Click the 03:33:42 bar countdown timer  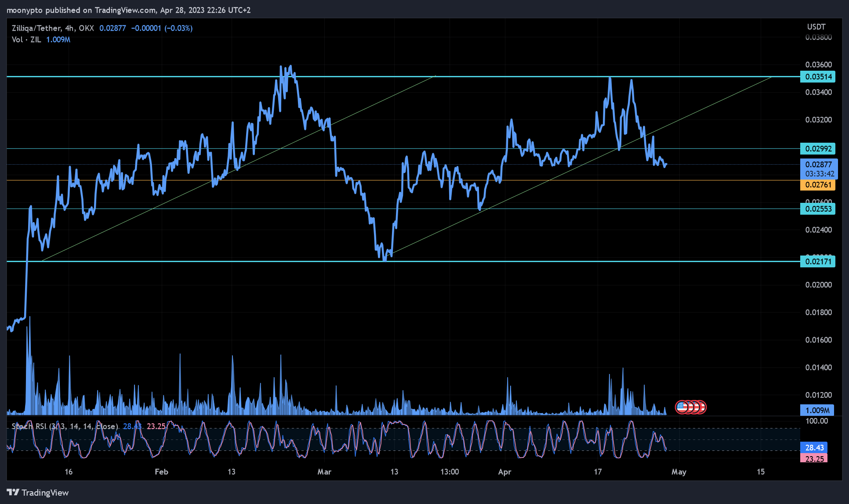(x=819, y=174)
